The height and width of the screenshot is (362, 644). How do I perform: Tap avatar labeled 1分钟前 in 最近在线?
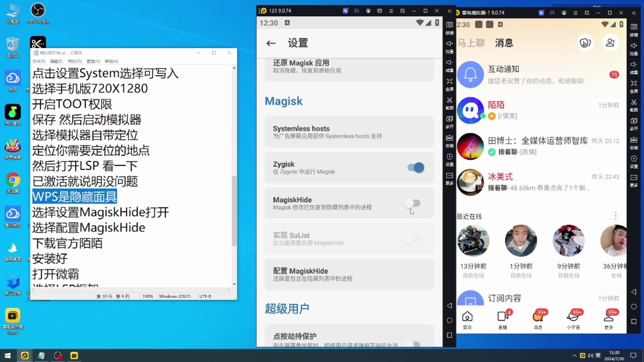(x=521, y=241)
